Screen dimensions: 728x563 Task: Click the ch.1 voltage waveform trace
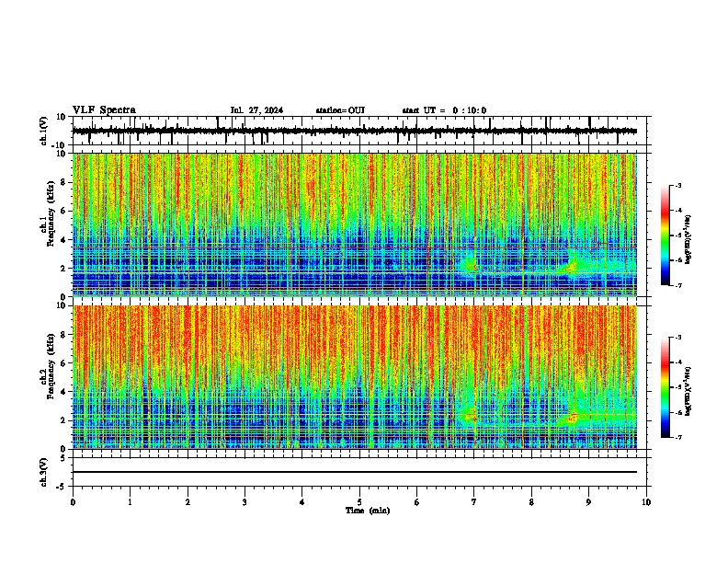point(354,131)
